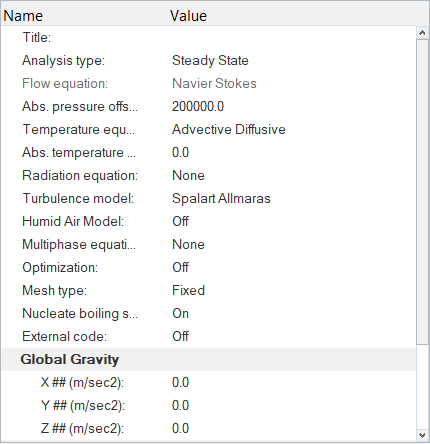The height and width of the screenshot is (444, 430).
Task: Open the Analysis type Steady State value
Action: [293, 60]
